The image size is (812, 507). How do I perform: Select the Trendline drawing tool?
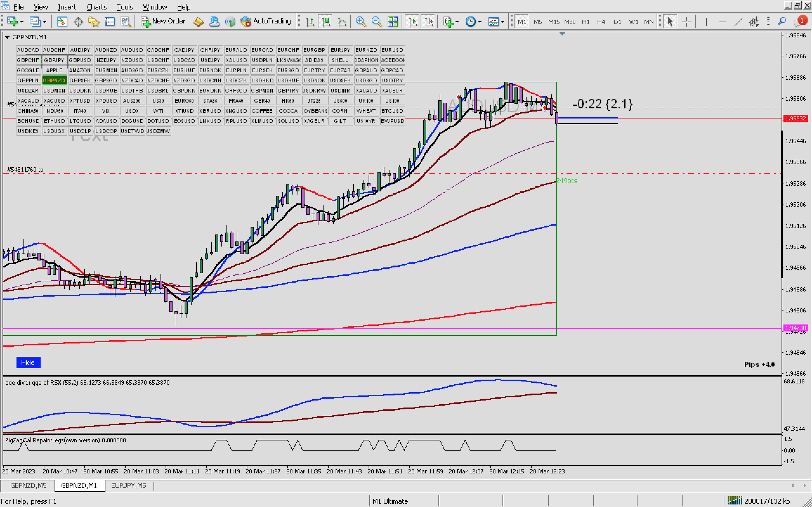point(738,22)
